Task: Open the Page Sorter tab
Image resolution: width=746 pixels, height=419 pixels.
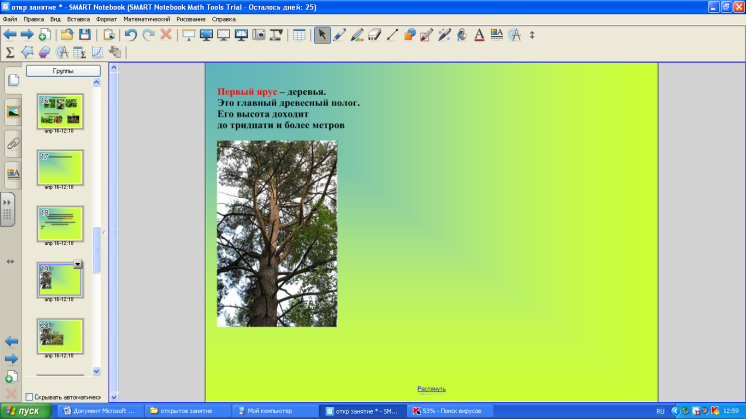Action: click(x=13, y=80)
